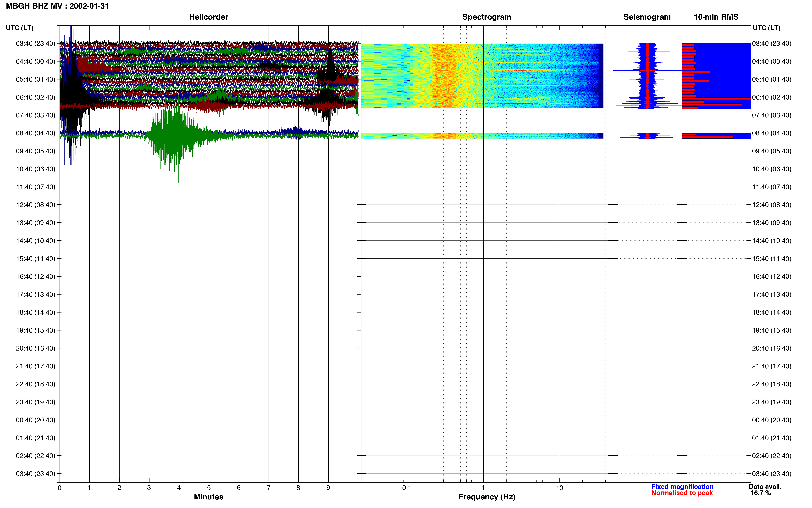Select the 'Spectrogram' panel heading
This screenshot has width=812, height=508.
pyautogui.click(x=487, y=17)
